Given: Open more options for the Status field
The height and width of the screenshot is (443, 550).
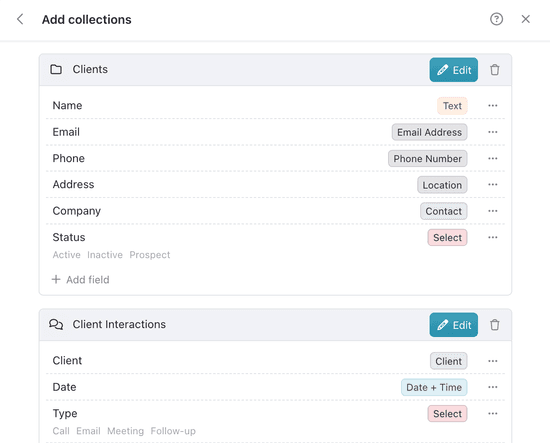Looking at the screenshot, I should coord(492,237).
